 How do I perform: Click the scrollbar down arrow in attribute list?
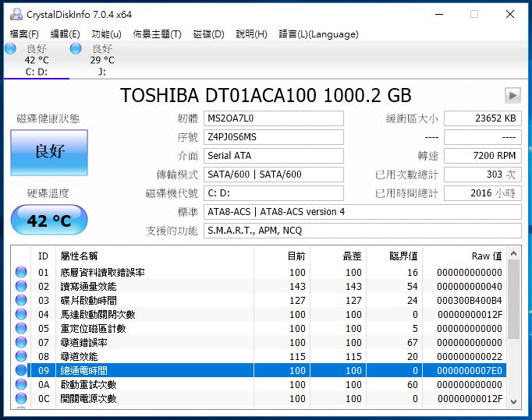tap(514, 402)
